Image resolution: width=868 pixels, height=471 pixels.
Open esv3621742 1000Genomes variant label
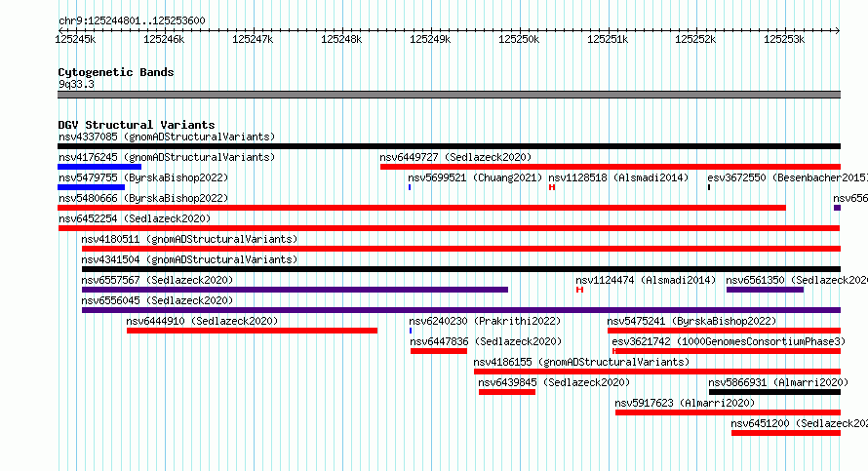click(729, 341)
